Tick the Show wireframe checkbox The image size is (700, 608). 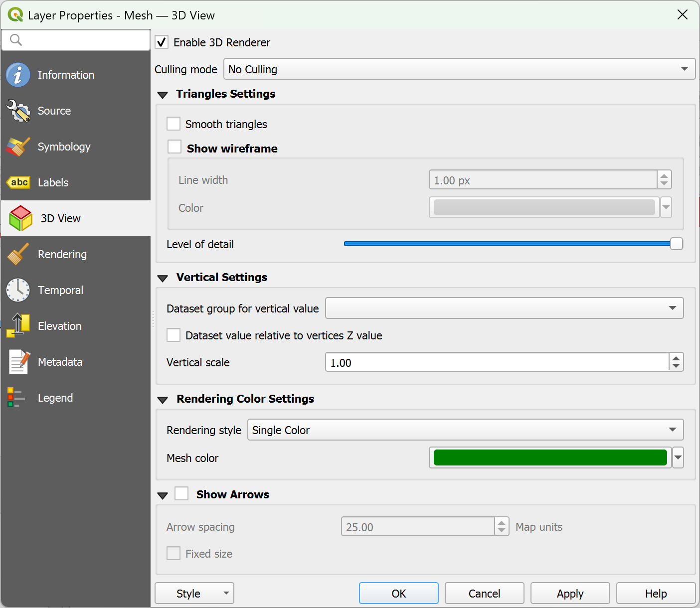pos(175,147)
